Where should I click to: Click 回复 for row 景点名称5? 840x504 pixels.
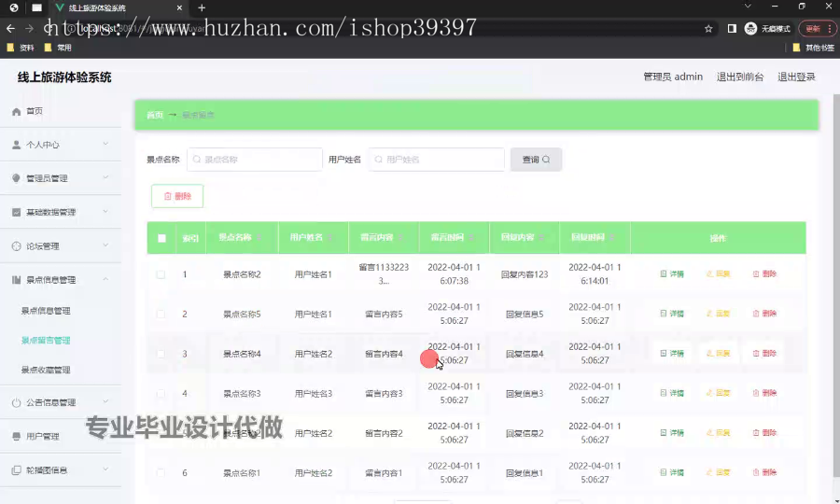click(718, 314)
